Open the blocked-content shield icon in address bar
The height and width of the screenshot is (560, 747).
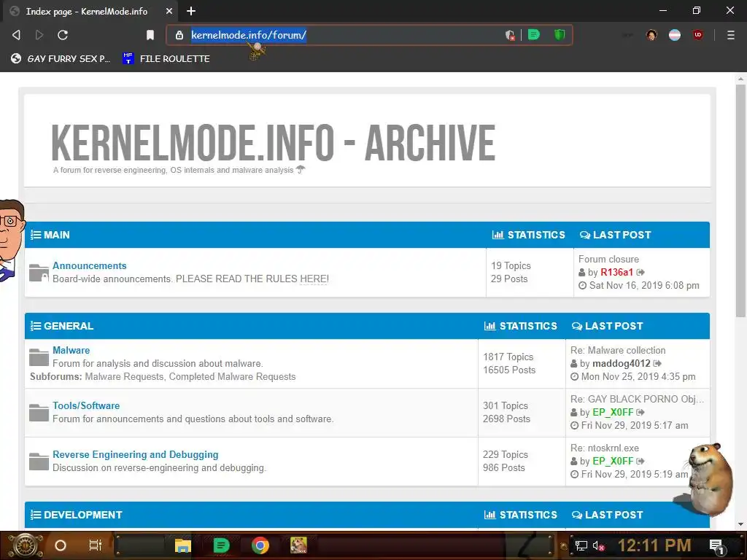(510, 35)
